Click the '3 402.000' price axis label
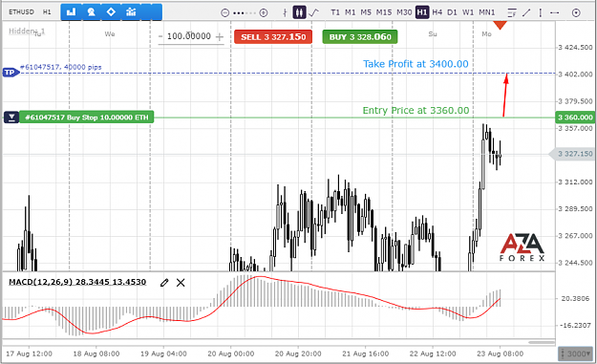This screenshot has height=364, width=597. pyautogui.click(x=575, y=75)
